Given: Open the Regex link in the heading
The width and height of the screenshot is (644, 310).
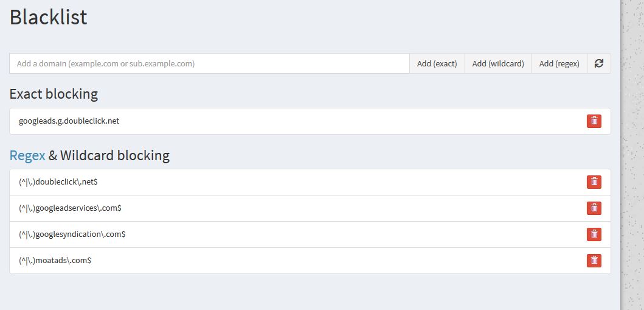Looking at the screenshot, I should (27, 155).
